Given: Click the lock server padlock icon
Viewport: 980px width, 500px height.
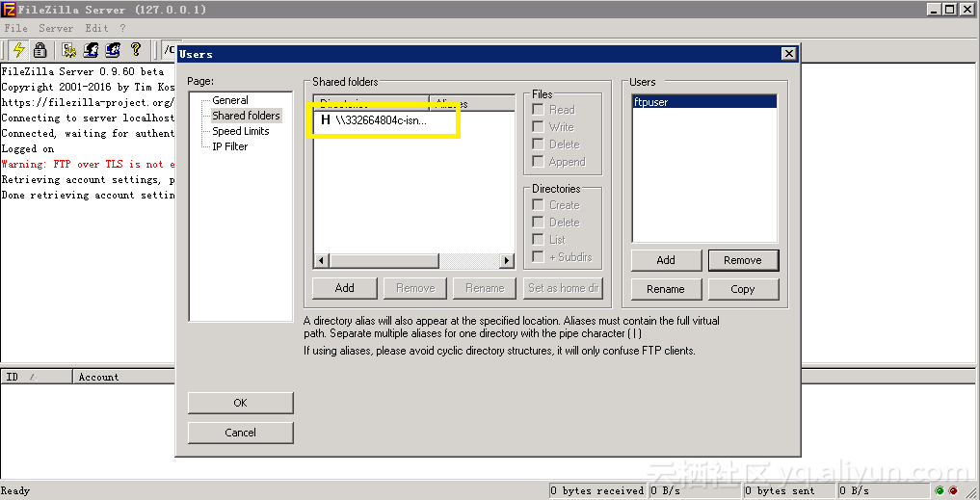Looking at the screenshot, I should 40,49.
